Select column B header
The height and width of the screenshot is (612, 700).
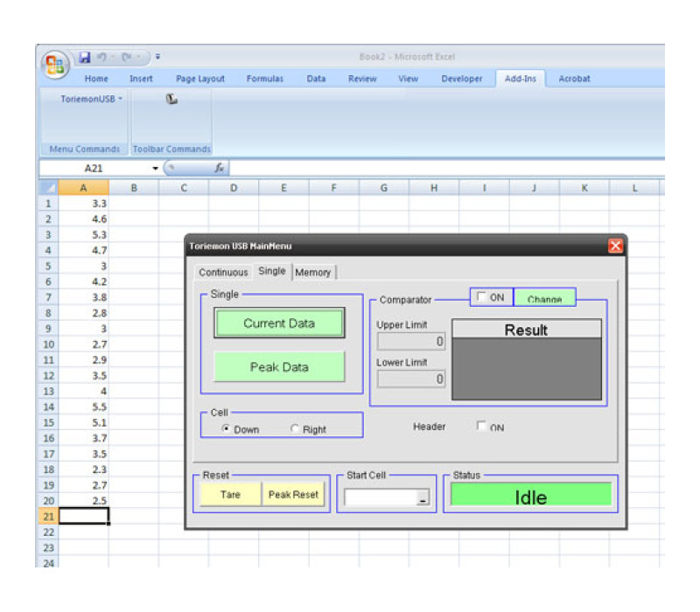[134, 188]
